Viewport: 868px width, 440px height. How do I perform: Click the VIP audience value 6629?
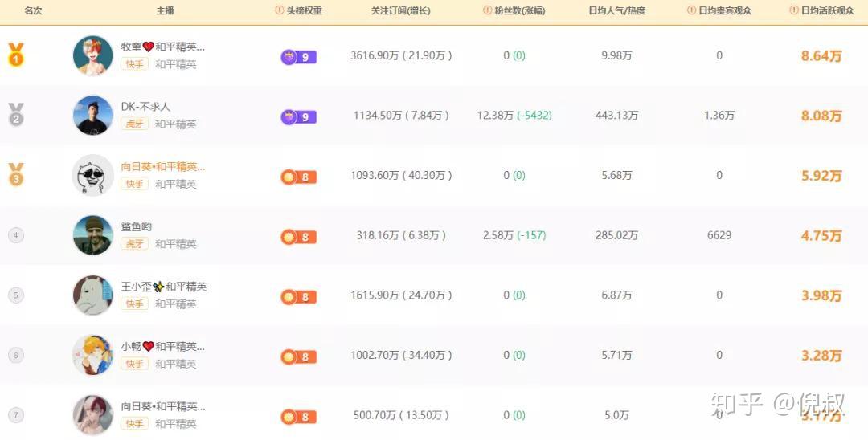[719, 235]
